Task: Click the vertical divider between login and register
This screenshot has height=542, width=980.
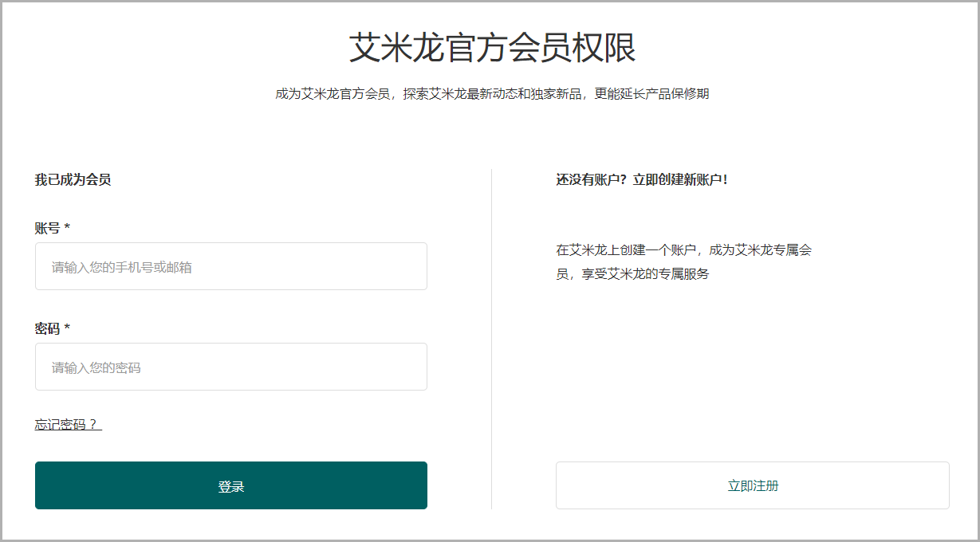Action: click(491, 339)
